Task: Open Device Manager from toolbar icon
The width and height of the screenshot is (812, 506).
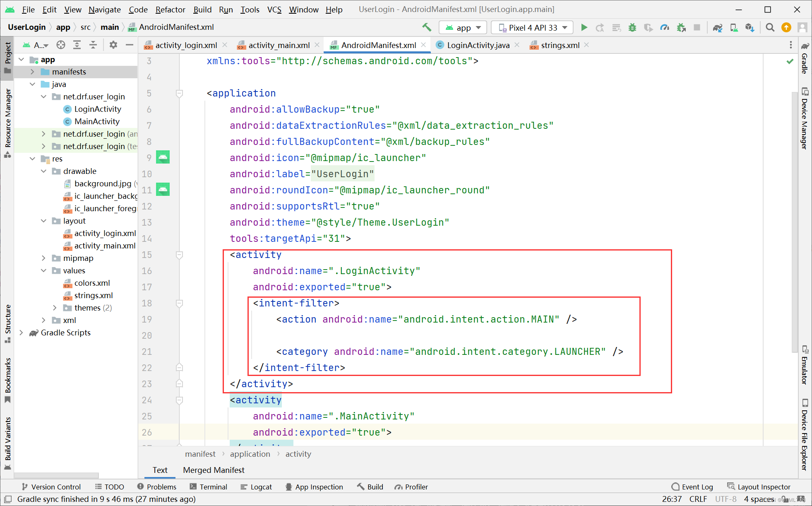Action: pos(734,27)
